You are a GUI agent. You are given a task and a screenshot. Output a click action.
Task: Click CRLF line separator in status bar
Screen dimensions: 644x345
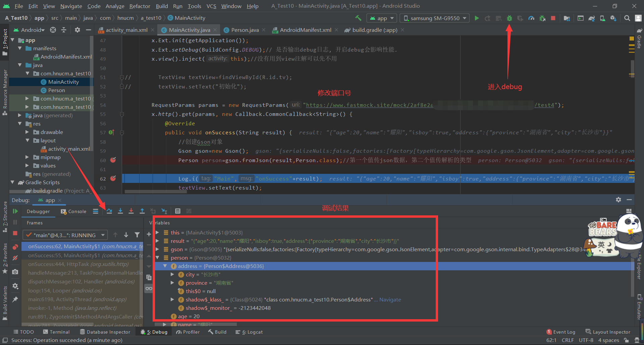pos(568,340)
